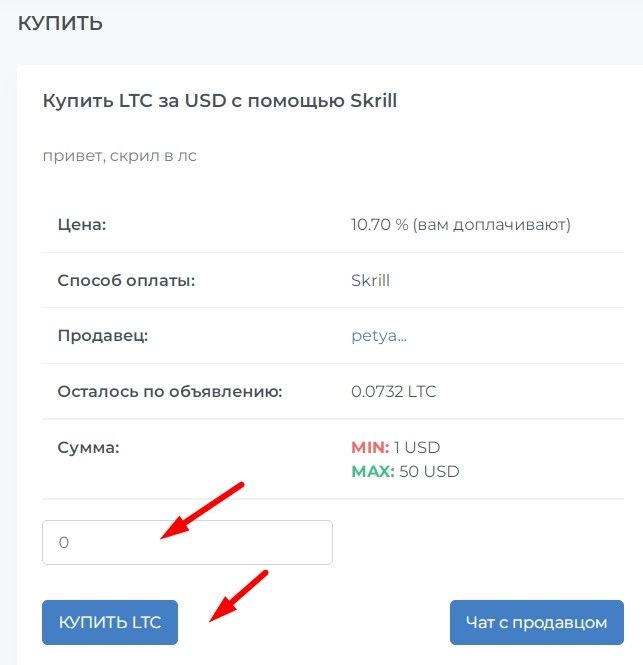643x665 pixels.
Task: Select the remaining amount "0.0732 LTC"
Action: tap(393, 391)
